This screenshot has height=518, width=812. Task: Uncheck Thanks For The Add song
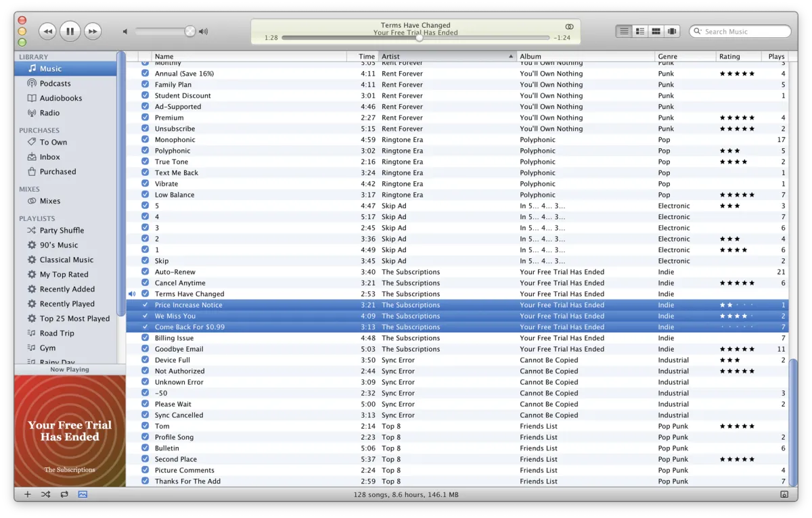click(x=145, y=481)
